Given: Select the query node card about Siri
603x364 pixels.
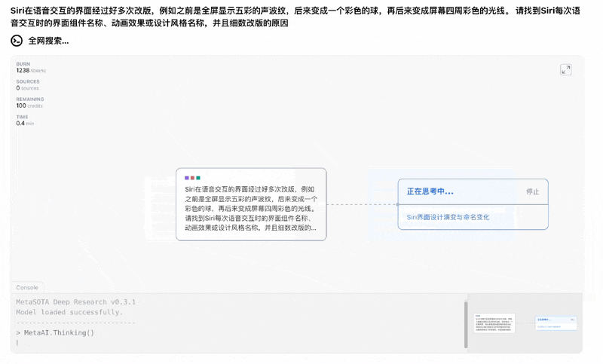Looking at the screenshot, I should pyautogui.click(x=251, y=204).
